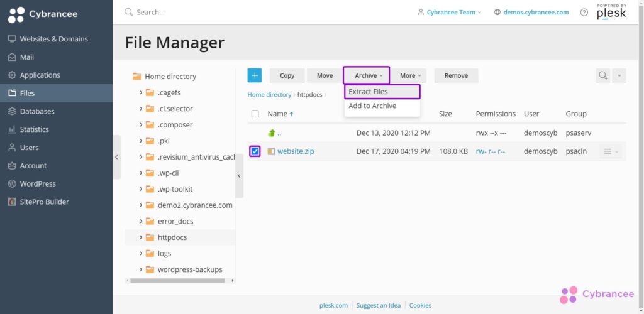Click the folder tree horizontal scrollbar
The image size is (644, 314).
[x=177, y=281]
